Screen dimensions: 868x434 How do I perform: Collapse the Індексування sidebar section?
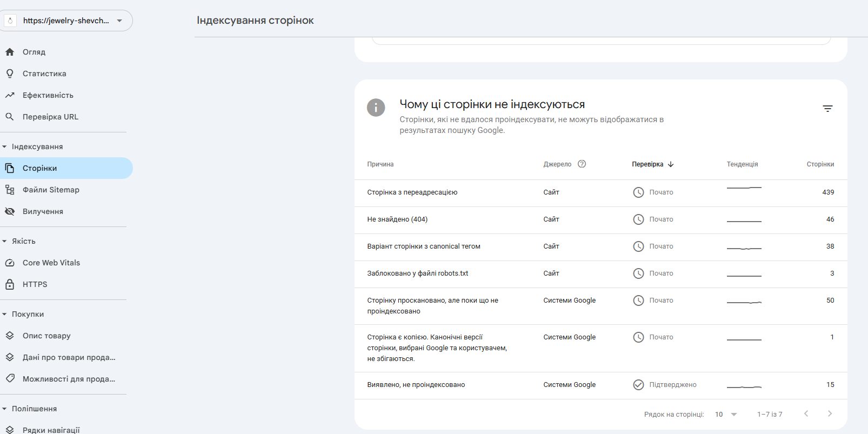(5, 146)
